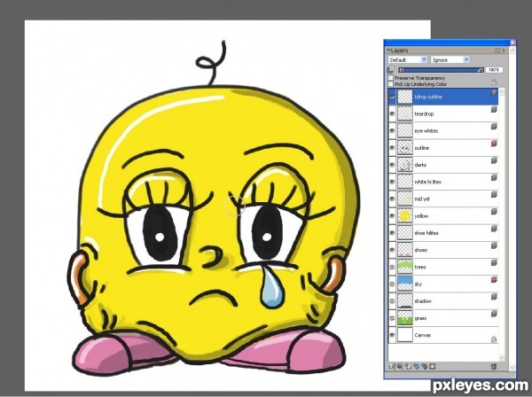Hide the yellow layer
The width and height of the screenshot is (532, 397).
392,216
